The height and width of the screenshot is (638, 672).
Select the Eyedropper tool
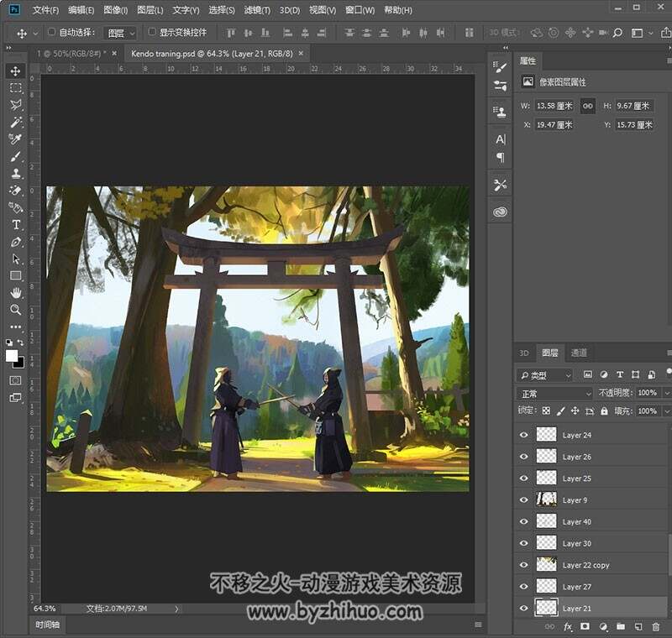[x=16, y=139]
